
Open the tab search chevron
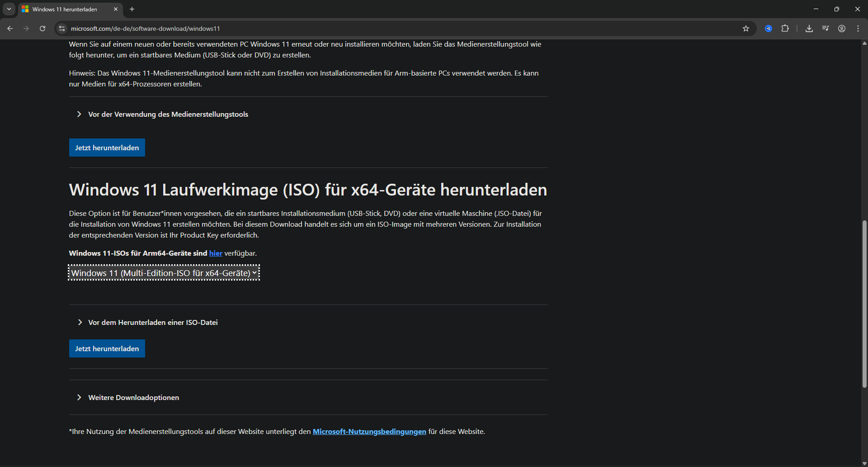(9, 9)
